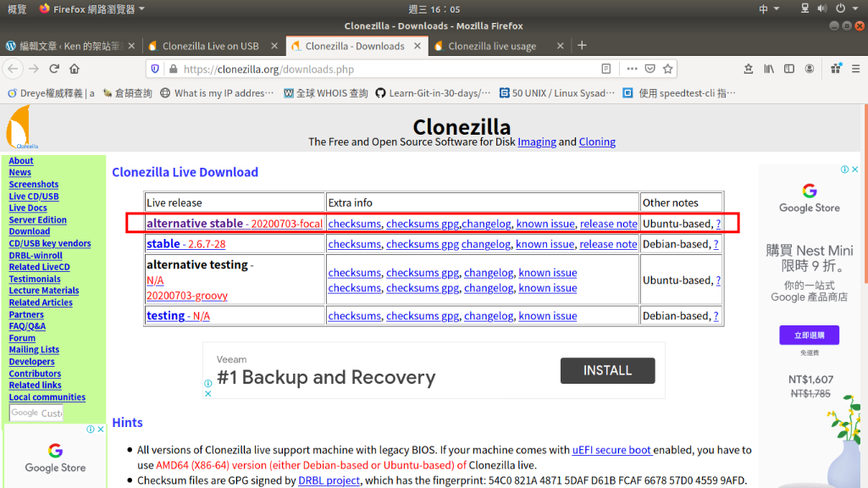Expand the Firefox application menu in top bar
The image size is (868, 488).
pos(92,8)
